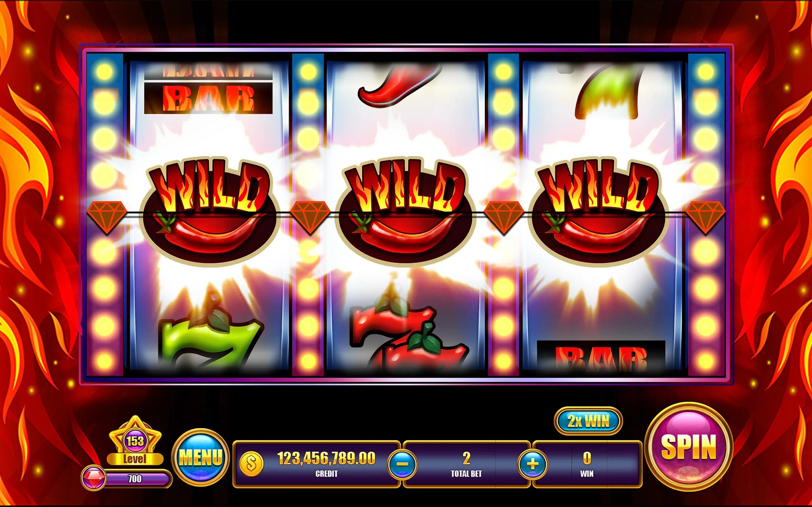Increase total bet with plus button
Image resolution: width=812 pixels, height=507 pixels.
tap(533, 464)
